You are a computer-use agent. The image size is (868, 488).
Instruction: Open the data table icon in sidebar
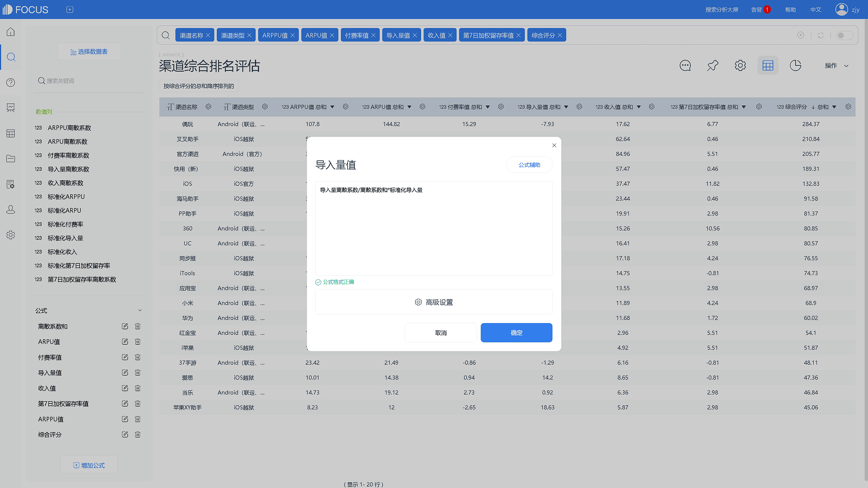click(11, 133)
